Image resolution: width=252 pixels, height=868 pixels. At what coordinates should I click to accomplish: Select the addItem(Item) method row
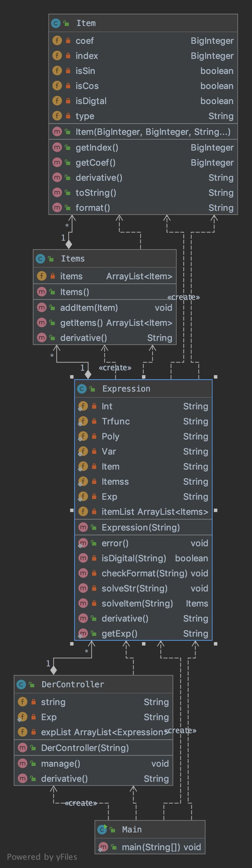tap(104, 308)
